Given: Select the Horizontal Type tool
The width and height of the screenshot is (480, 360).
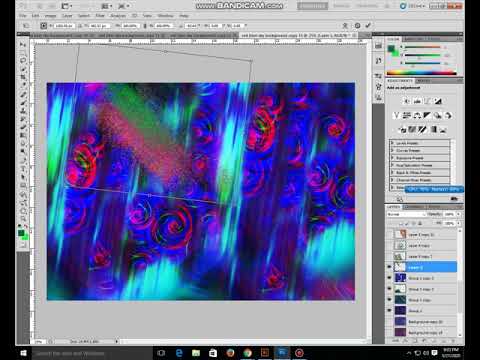Looking at the screenshot, I should coord(23,169).
